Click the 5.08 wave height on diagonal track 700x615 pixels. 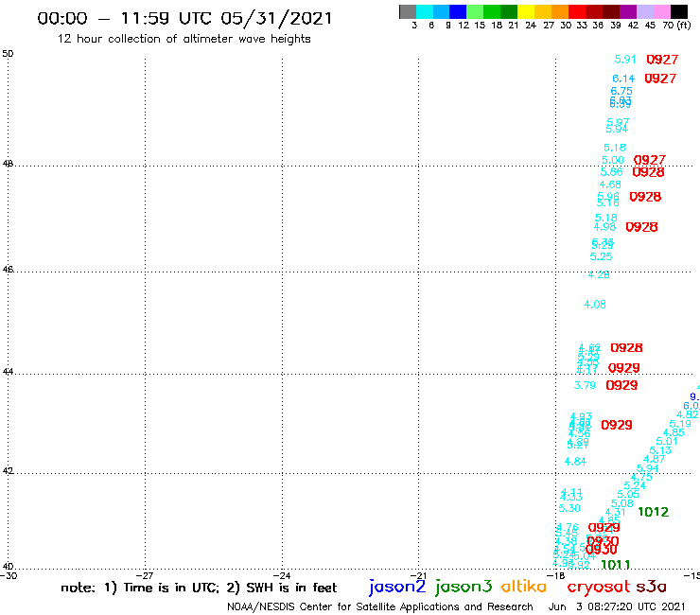point(622,503)
